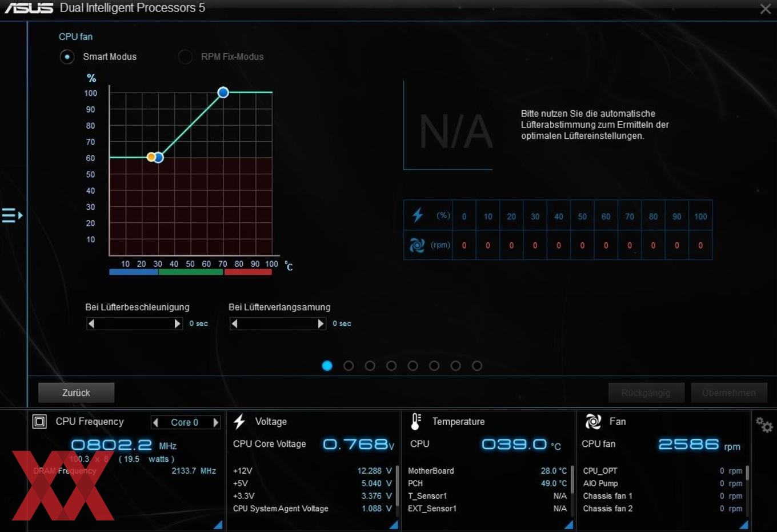Click the Temperature thermometer icon
This screenshot has width=777, height=532.
(x=416, y=422)
